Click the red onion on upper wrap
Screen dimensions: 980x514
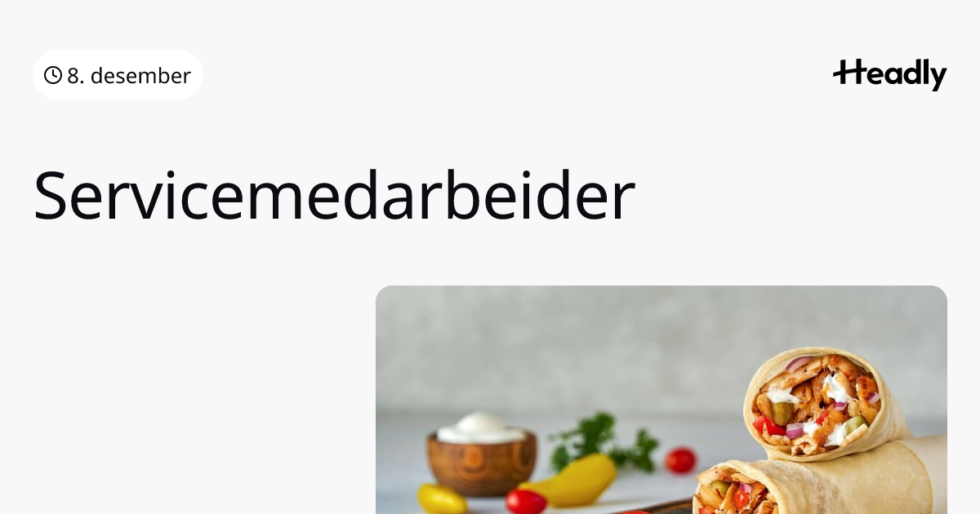pyautogui.click(x=799, y=365)
